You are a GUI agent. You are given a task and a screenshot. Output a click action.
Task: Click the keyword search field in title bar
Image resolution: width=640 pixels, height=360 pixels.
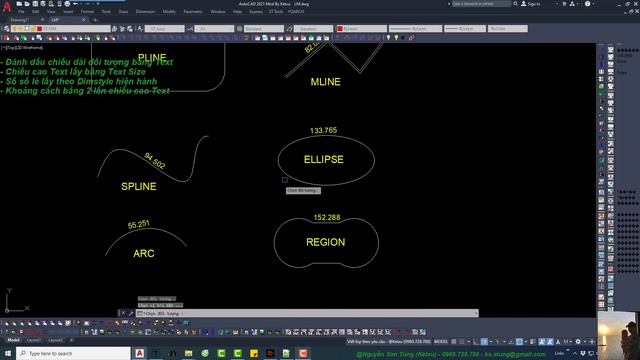point(481,4)
